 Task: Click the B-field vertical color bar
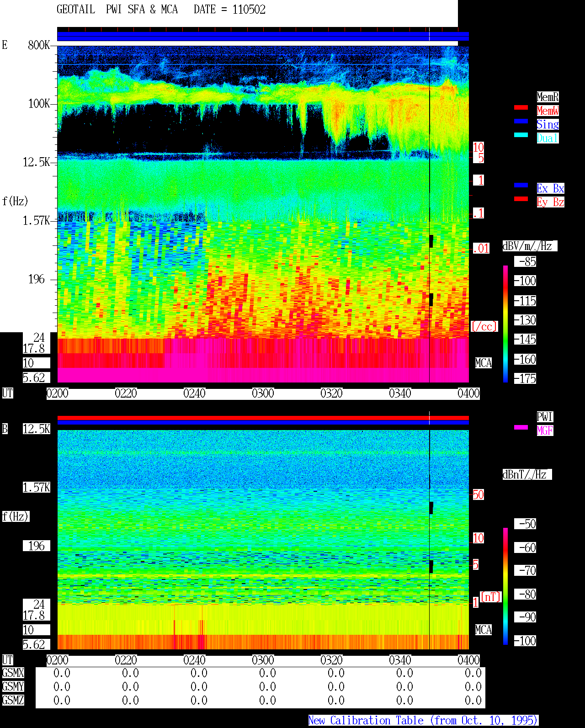[x=505, y=586]
